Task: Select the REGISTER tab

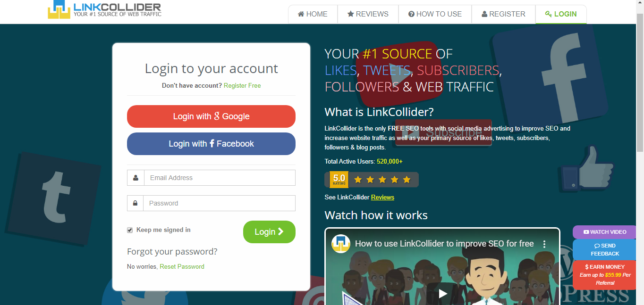Action: click(x=503, y=14)
